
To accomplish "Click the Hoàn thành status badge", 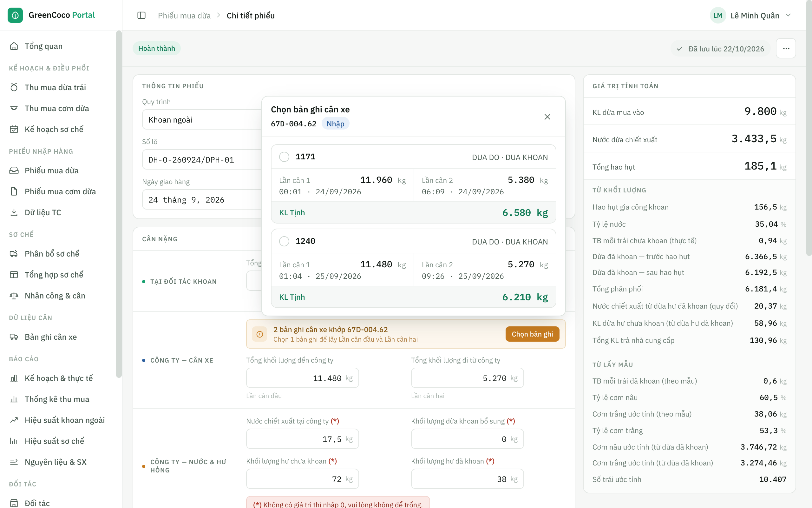I will tap(157, 48).
